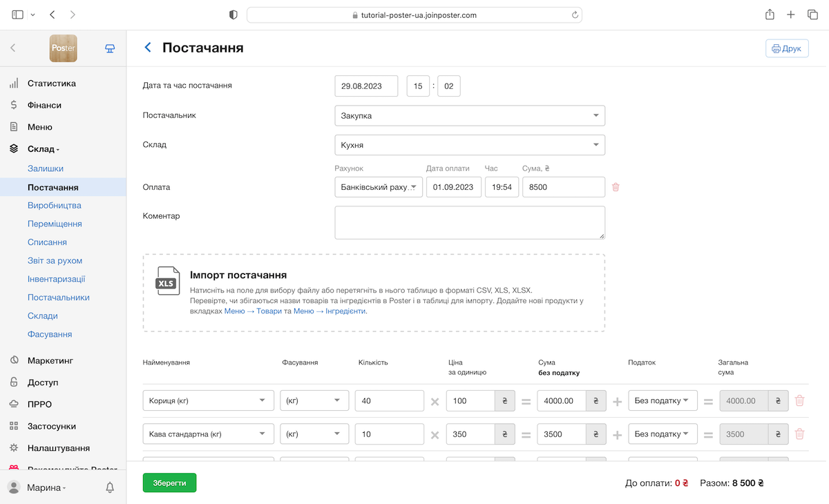Open Фінанси dollar icon
The image size is (829, 504).
pos(14,105)
